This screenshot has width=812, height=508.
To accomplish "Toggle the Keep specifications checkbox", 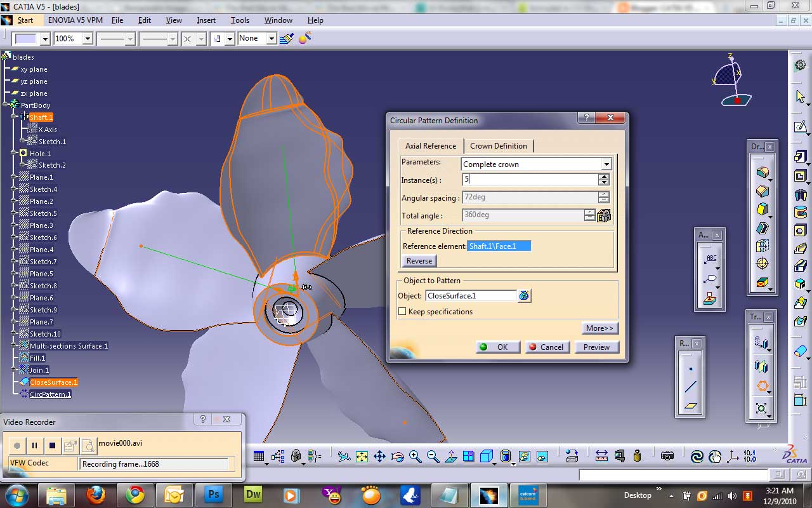I will [402, 312].
